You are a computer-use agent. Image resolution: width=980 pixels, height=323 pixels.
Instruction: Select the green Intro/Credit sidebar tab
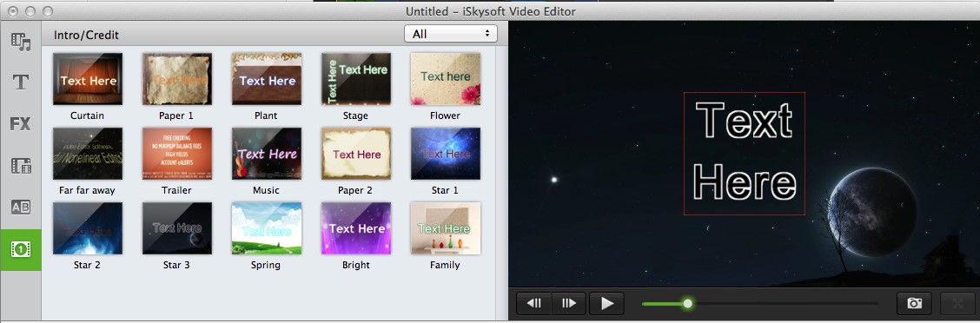(21, 249)
